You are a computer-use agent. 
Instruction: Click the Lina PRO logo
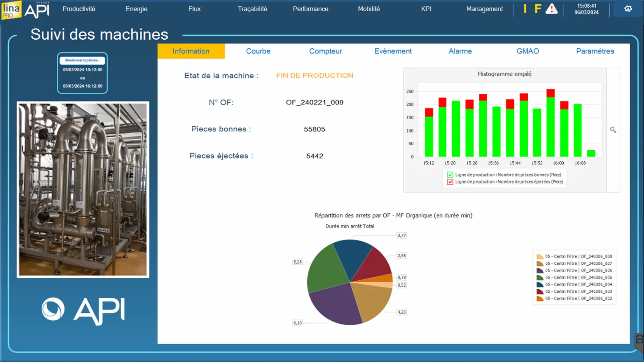11,9
